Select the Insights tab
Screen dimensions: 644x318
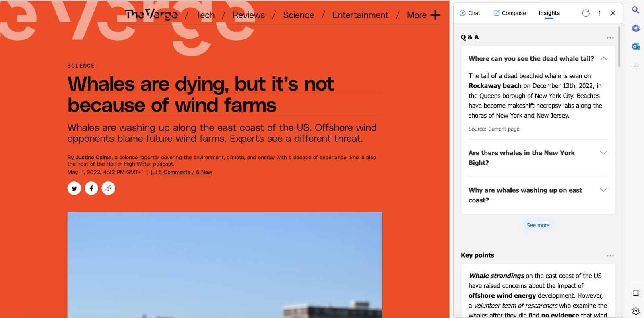[x=549, y=13]
